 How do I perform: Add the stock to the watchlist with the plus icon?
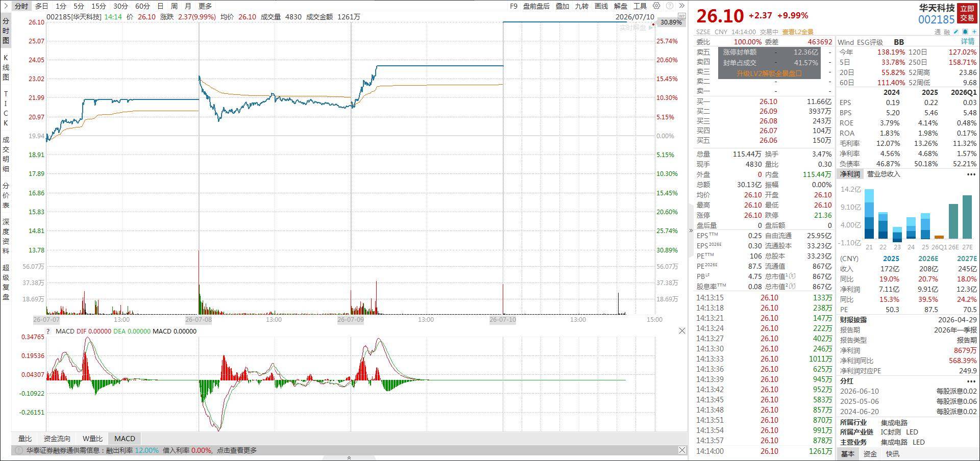point(974,32)
